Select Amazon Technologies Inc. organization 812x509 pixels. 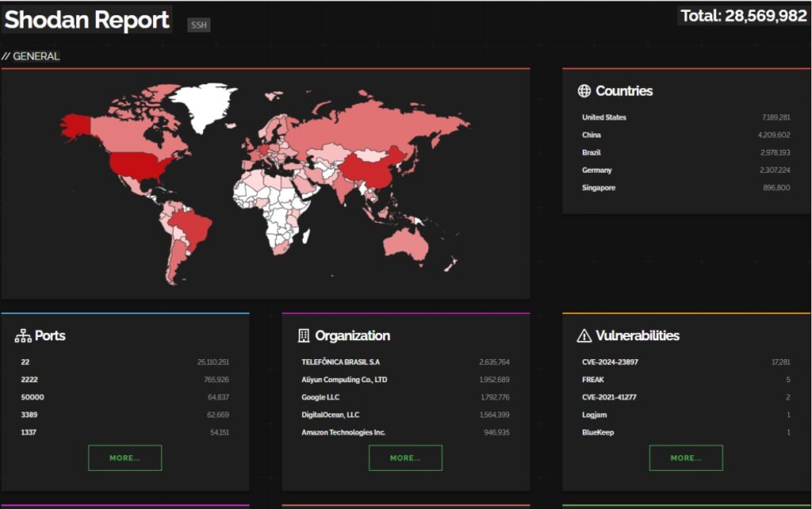point(343,432)
